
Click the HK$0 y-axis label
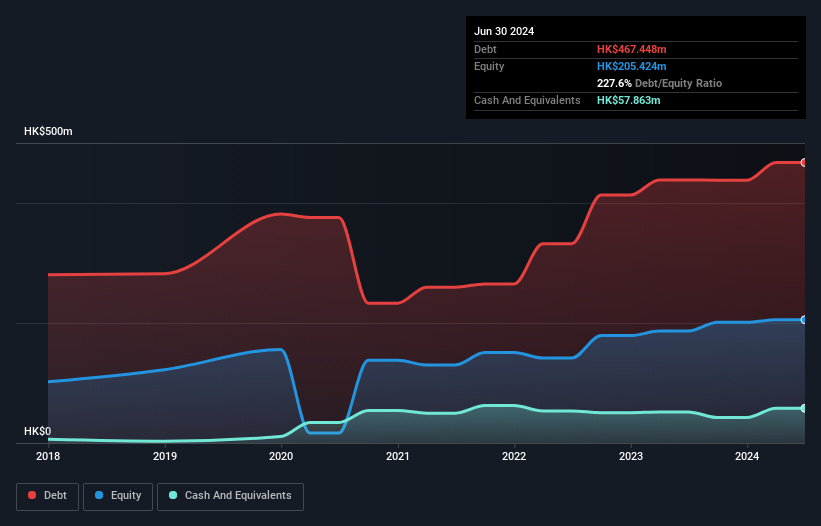tap(38, 431)
